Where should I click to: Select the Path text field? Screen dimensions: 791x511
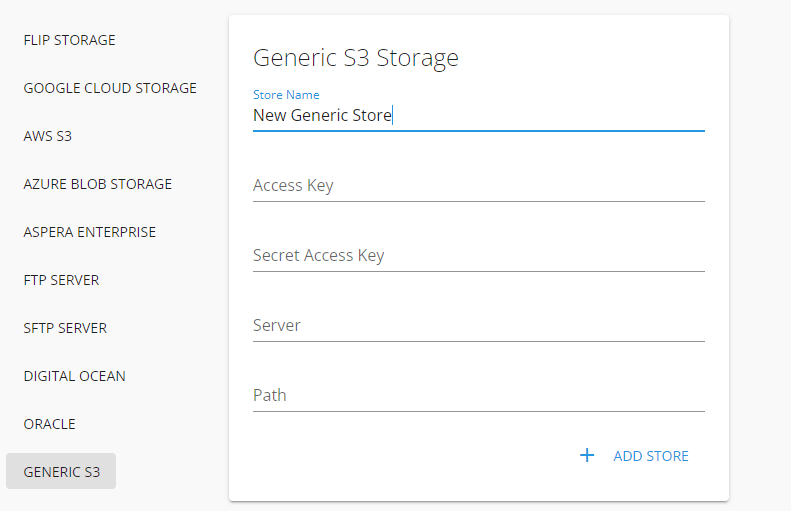click(478, 395)
